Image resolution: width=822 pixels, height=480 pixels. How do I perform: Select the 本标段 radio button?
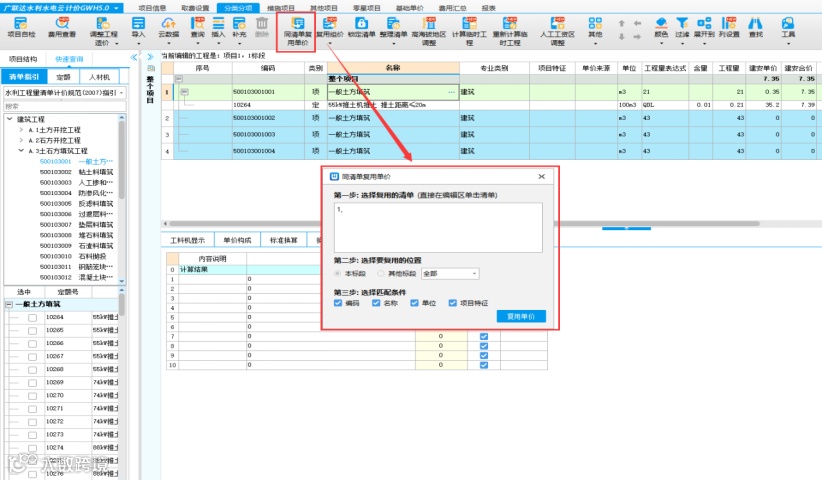(338, 274)
